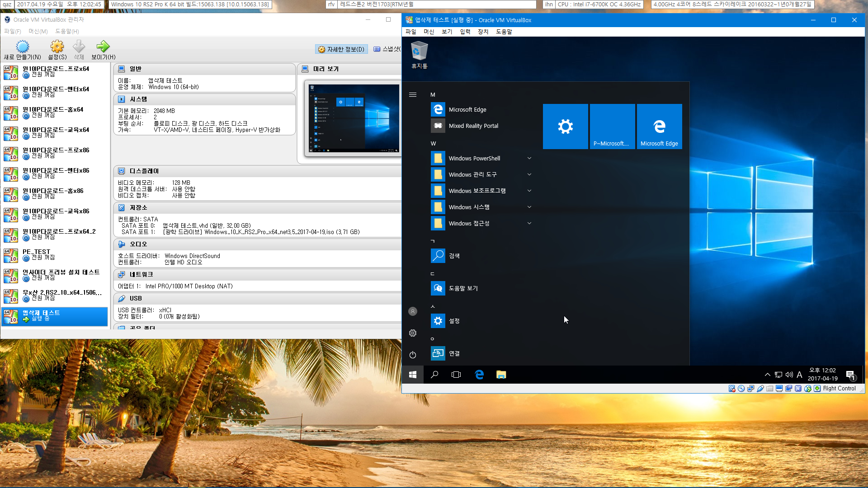The height and width of the screenshot is (488, 868).
Task: Open 도움말 보기 app in list
Action: point(481,288)
